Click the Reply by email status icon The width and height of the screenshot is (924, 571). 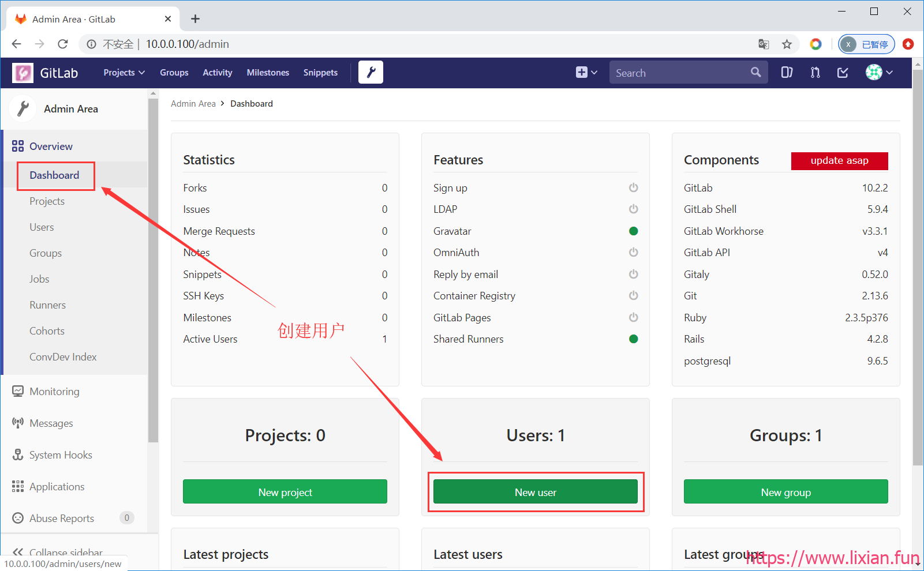633,274
